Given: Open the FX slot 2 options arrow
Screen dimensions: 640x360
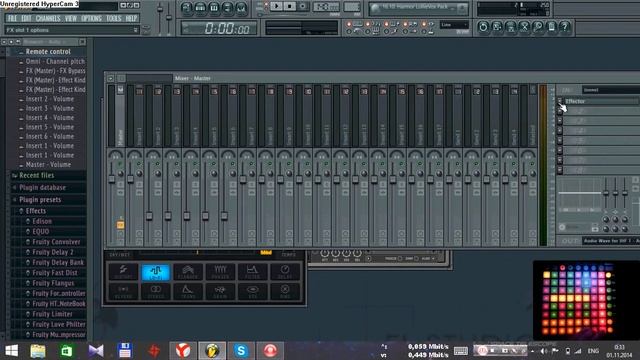Looking at the screenshot, I should click(x=560, y=111).
